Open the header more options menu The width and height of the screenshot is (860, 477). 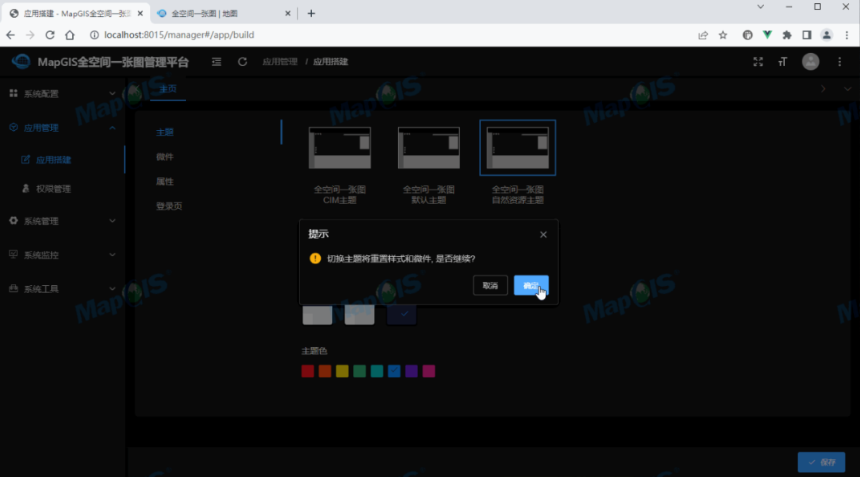click(840, 62)
